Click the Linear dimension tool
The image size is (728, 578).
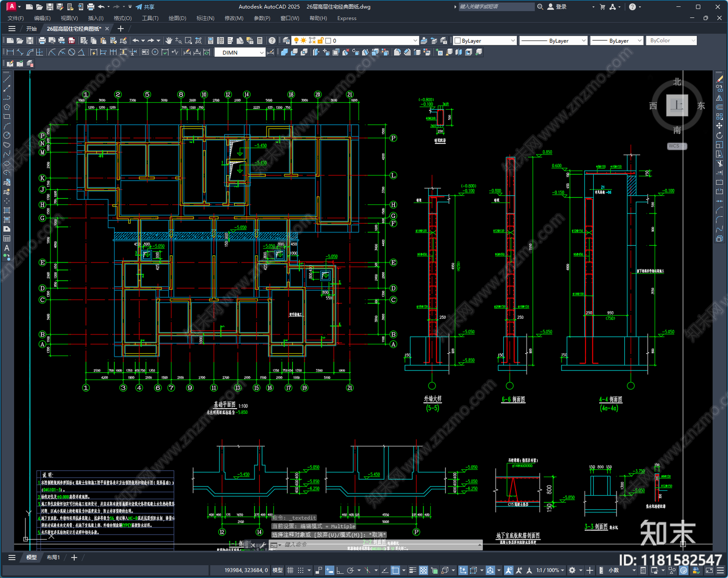point(10,52)
